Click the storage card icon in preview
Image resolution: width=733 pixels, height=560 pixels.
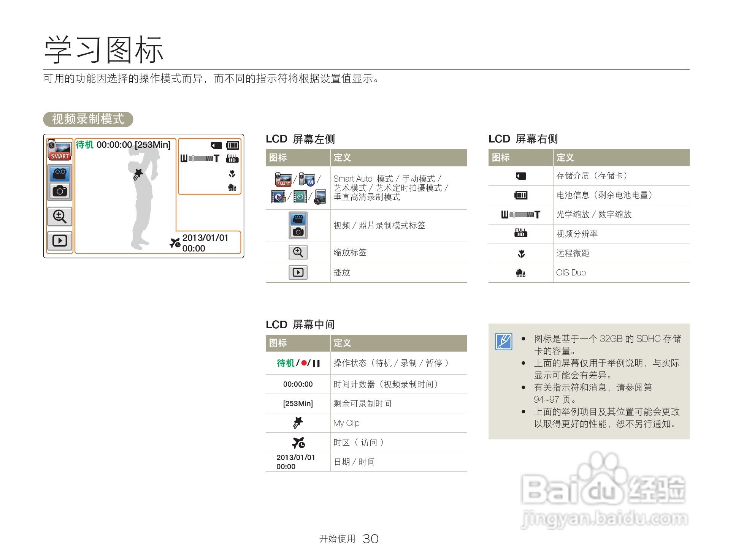216,146
